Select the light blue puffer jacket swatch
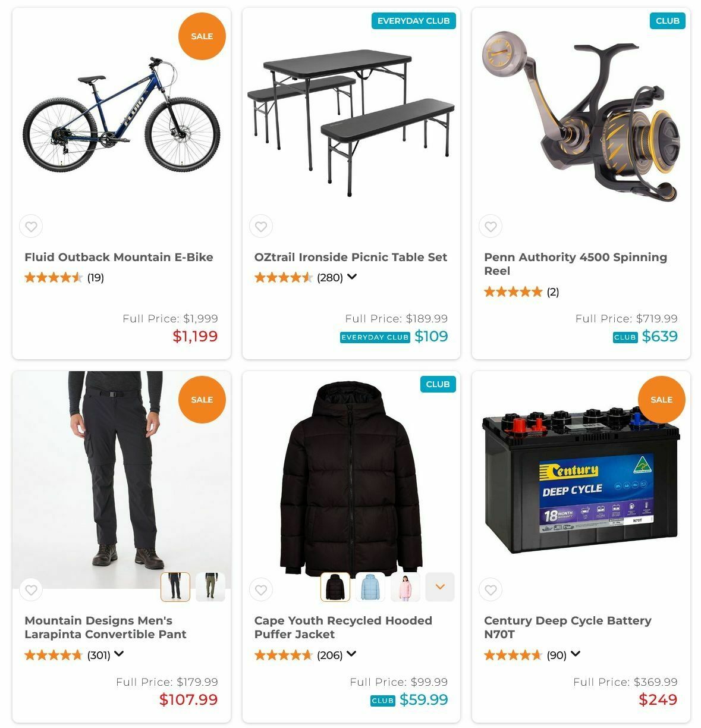701x728 pixels. pyautogui.click(x=370, y=587)
